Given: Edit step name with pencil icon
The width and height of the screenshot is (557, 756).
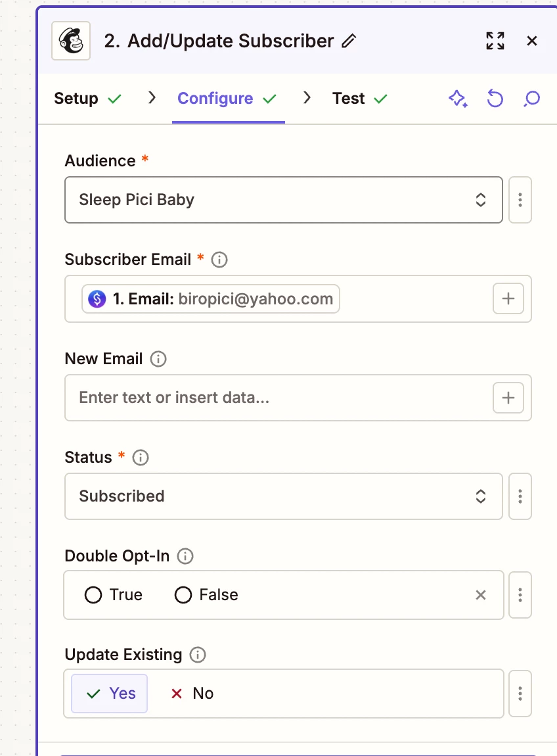Looking at the screenshot, I should (349, 41).
